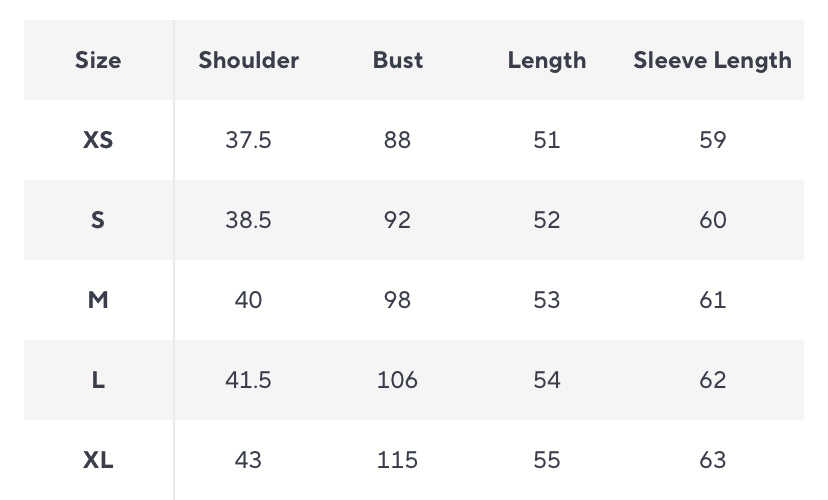
Task: Click the 38.5 shoulder measurement cell
Action: (248, 220)
